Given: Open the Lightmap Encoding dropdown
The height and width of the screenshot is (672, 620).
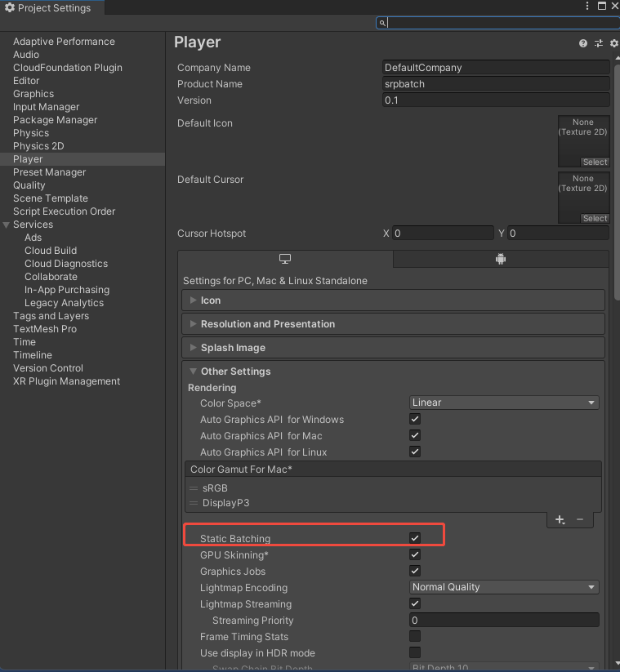Looking at the screenshot, I should (x=504, y=587).
